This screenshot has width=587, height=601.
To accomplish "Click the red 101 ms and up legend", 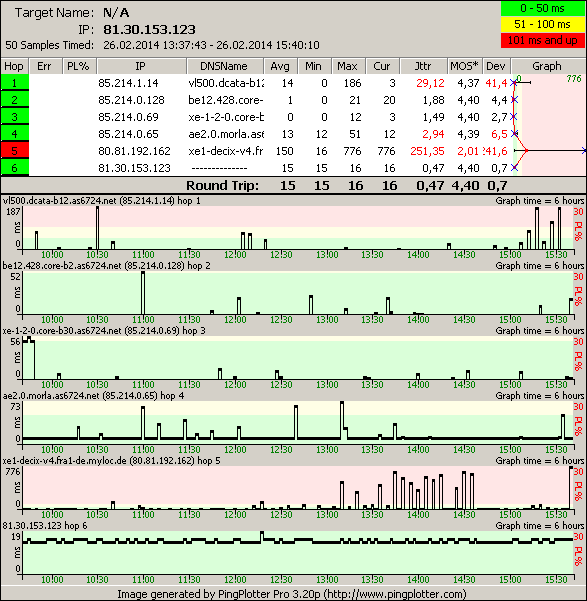I will tap(543, 40).
